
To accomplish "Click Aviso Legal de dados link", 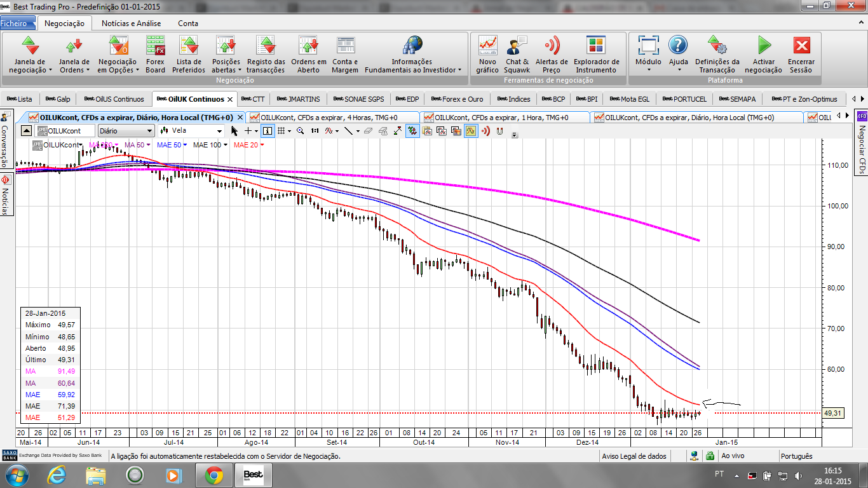I will click(634, 456).
